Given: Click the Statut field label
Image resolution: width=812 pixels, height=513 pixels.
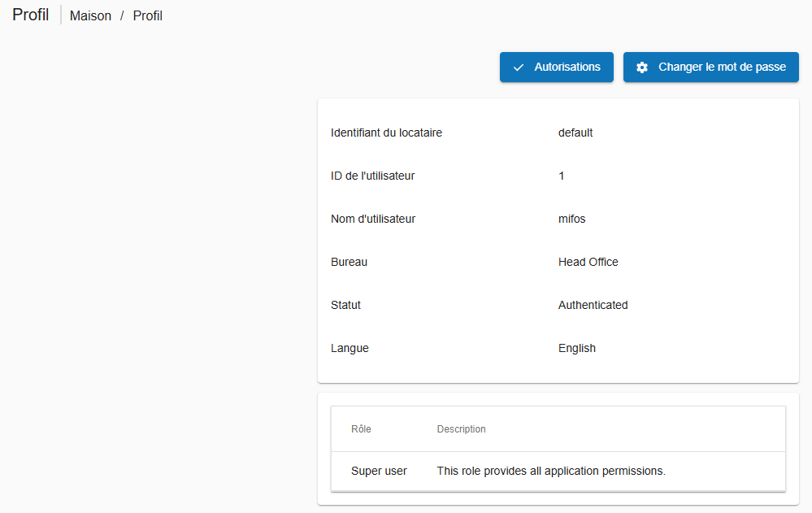Looking at the screenshot, I should [345, 305].
